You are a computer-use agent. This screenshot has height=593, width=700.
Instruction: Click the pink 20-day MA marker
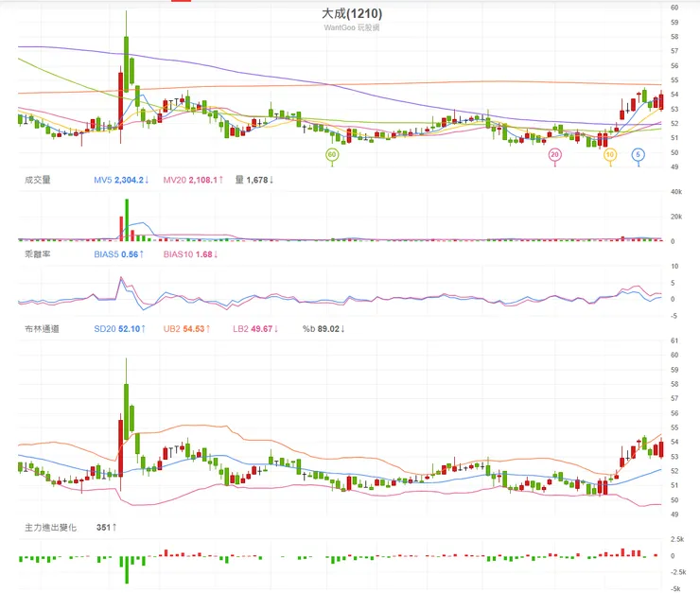pos(554,155)
